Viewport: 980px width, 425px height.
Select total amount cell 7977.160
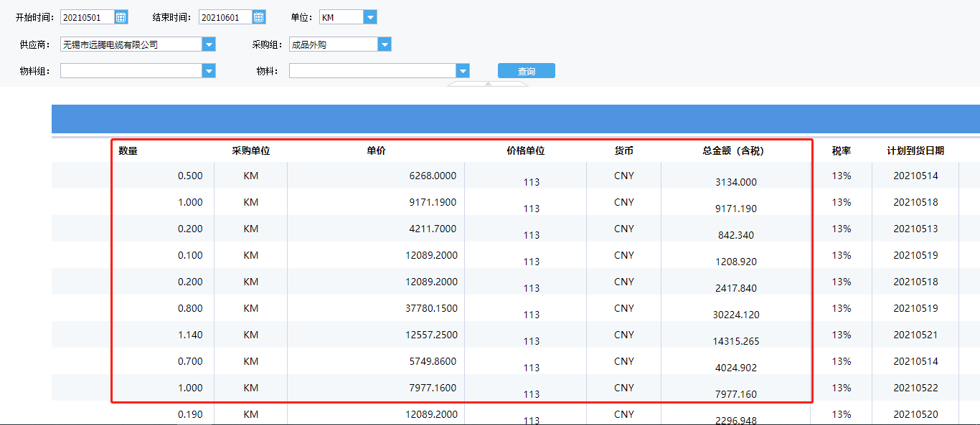click(x=735, y=394)
